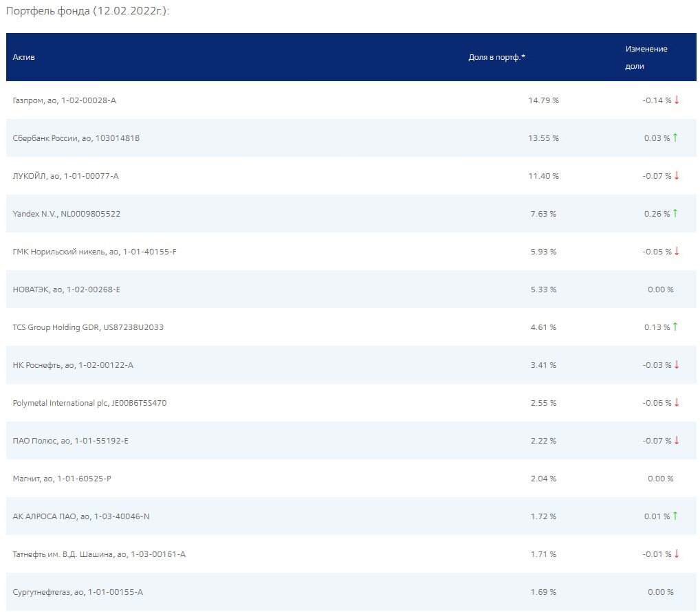Viewport: 700px width, 612px height.
Task: Click the red down arrow in Polymetal row
Action: (x=677, y=403)
